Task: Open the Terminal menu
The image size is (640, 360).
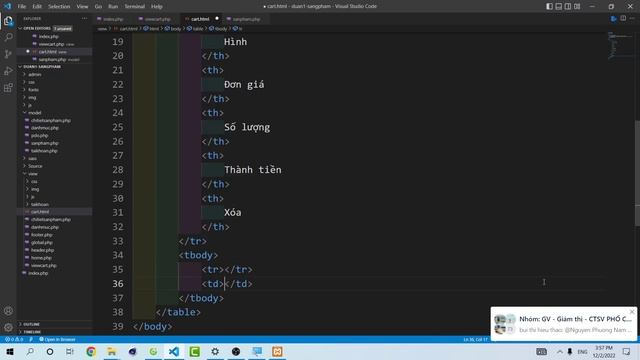Action: [134, 7]
